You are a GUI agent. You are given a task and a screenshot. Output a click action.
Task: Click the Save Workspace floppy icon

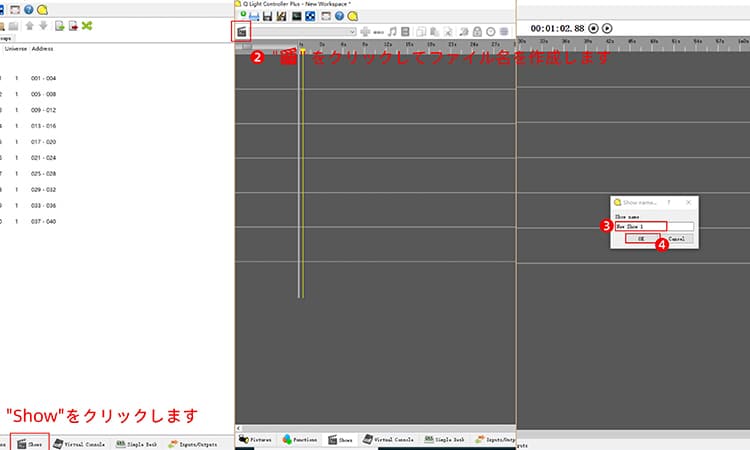(x=267, y=16)
